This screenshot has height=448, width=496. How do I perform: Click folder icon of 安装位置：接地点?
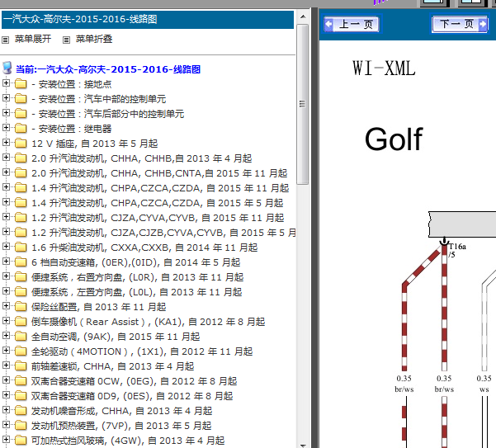coord(21,84)
